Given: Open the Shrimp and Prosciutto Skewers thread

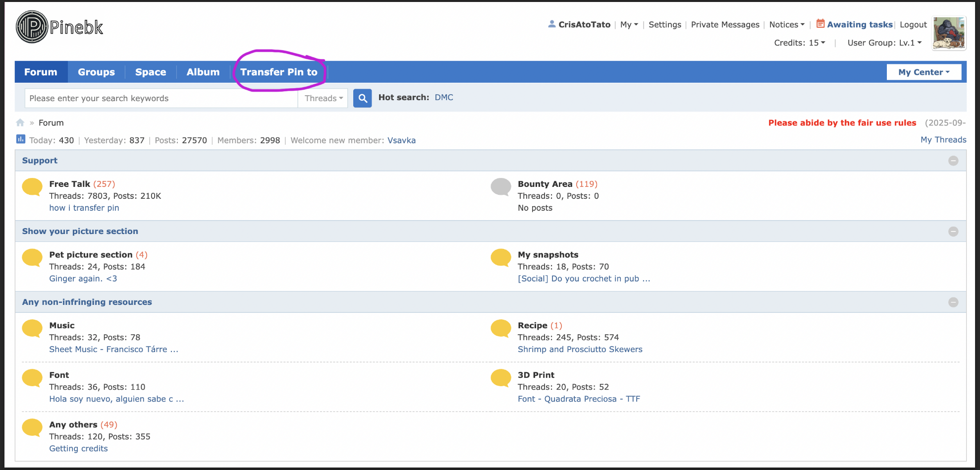Looking at the screenshot, I should coord(580,350).
